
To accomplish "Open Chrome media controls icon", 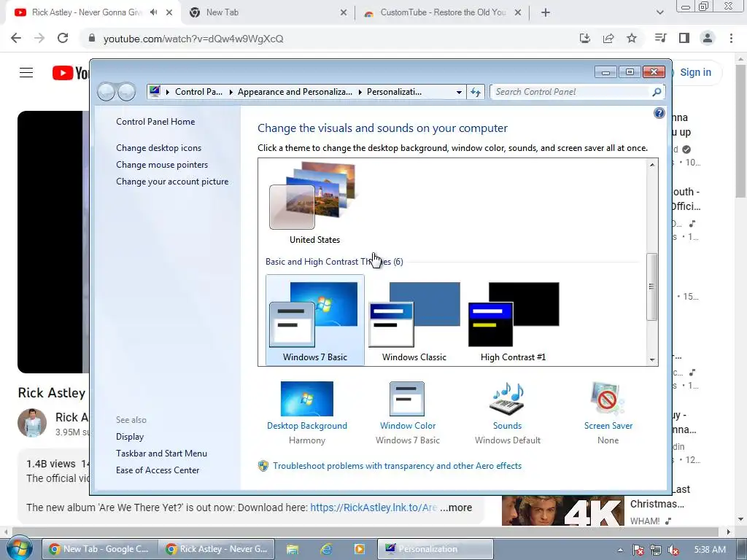I will pos(660,38).
